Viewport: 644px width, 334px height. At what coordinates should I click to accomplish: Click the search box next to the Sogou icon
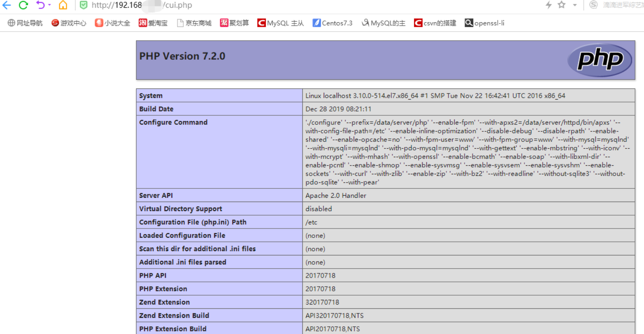click(623, 5)
